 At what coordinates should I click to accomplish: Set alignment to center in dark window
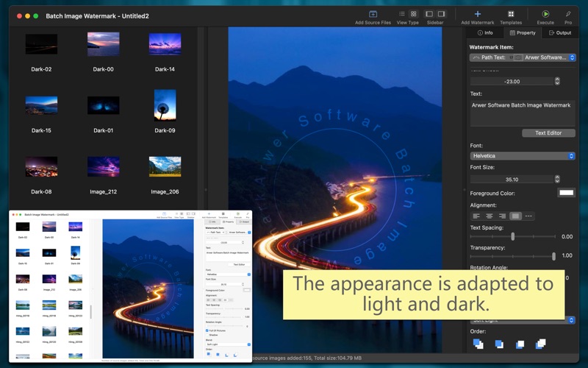490,216
